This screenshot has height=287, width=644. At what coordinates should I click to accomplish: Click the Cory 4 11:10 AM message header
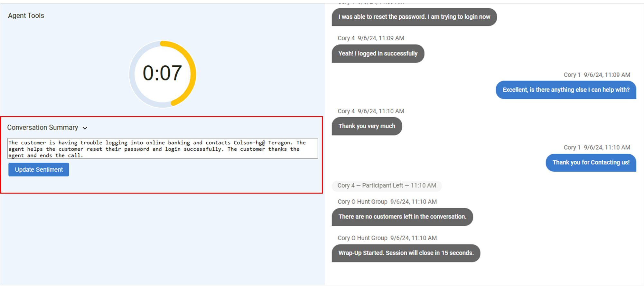click(371, 111)
